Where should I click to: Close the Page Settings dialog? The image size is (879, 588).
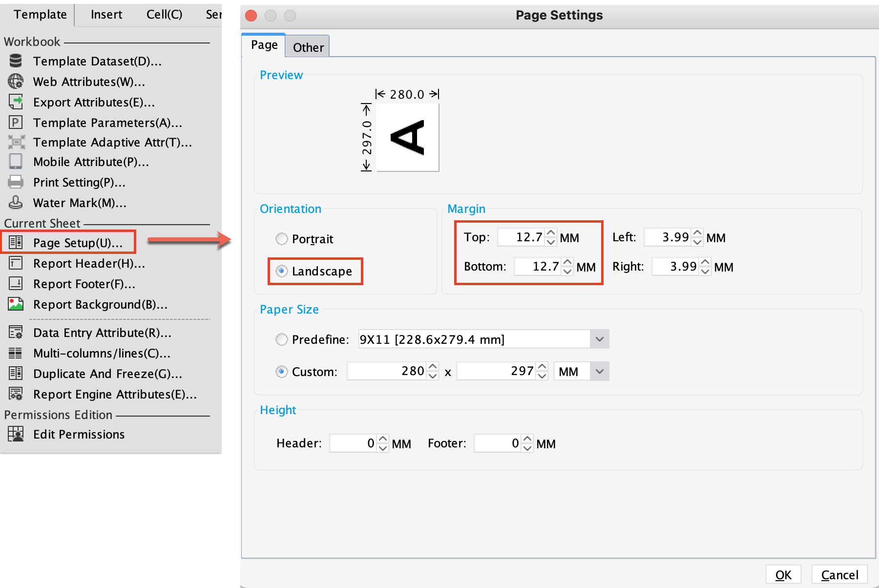coord(251,16)
